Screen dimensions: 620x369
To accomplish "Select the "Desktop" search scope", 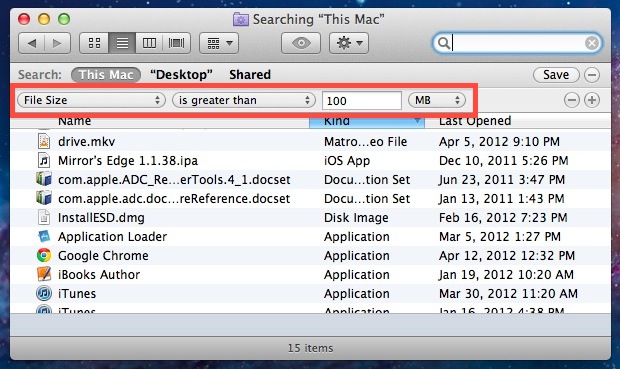I will (x=181, y=75).
